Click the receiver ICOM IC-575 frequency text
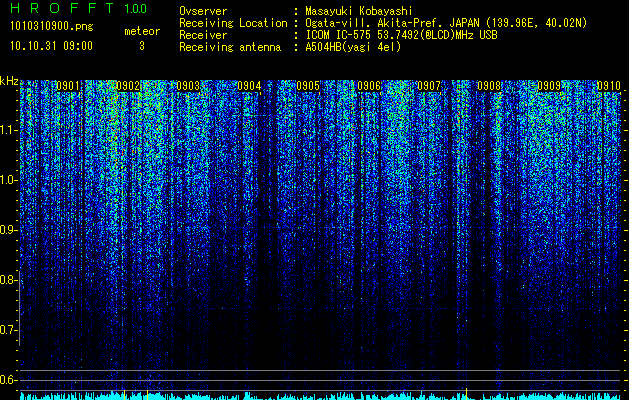The image size is (629, 400). click(x=401, y=35)
